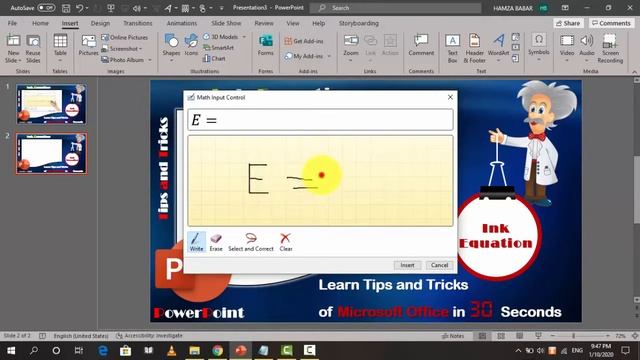Open File Explorer from the taskbar

(195, 351)
